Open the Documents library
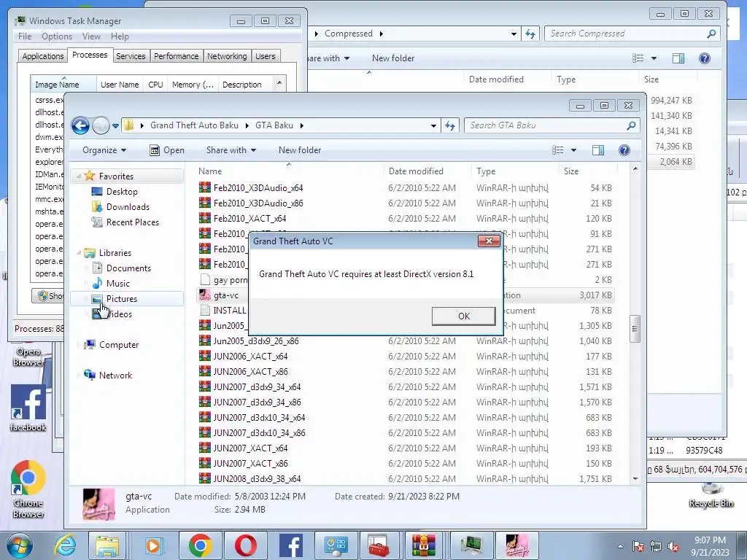This screenshot has width=747, height=560. pyautogui.click(x=128, y=268)
